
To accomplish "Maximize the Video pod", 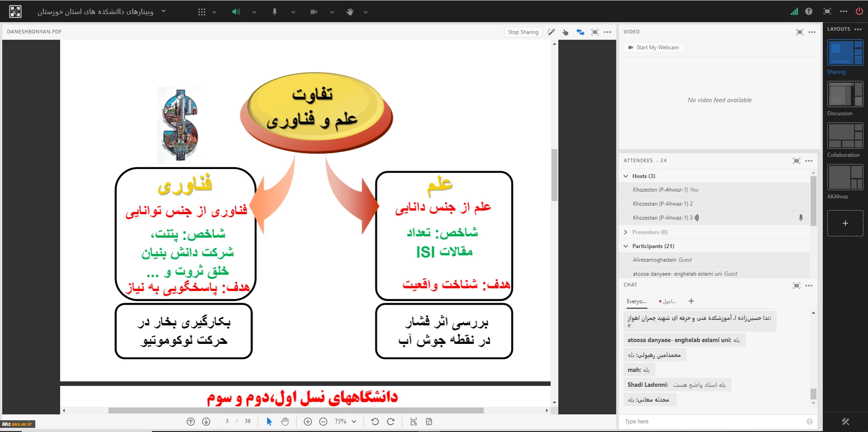I will click(800, 32).
